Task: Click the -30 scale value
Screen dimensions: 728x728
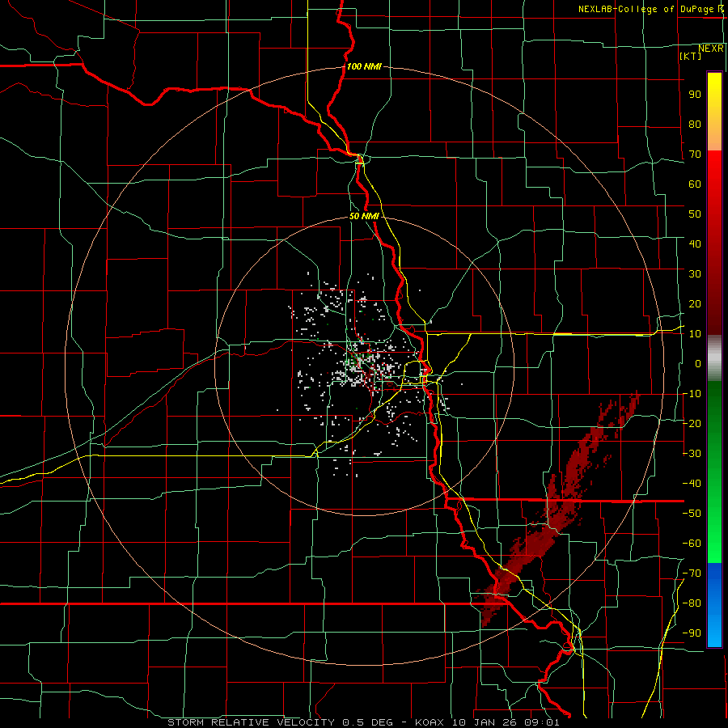Action: point(692,454)
